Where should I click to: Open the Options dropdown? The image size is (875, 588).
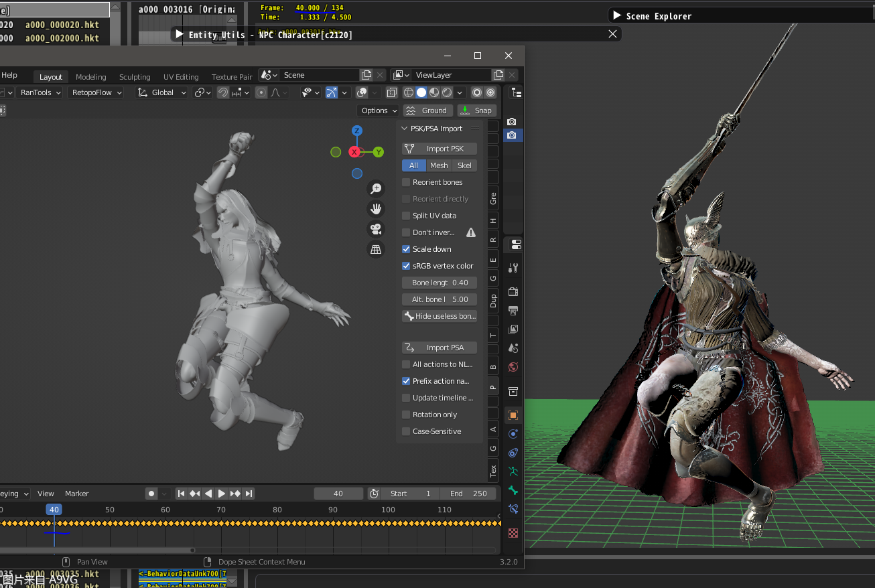click(379, 111)
